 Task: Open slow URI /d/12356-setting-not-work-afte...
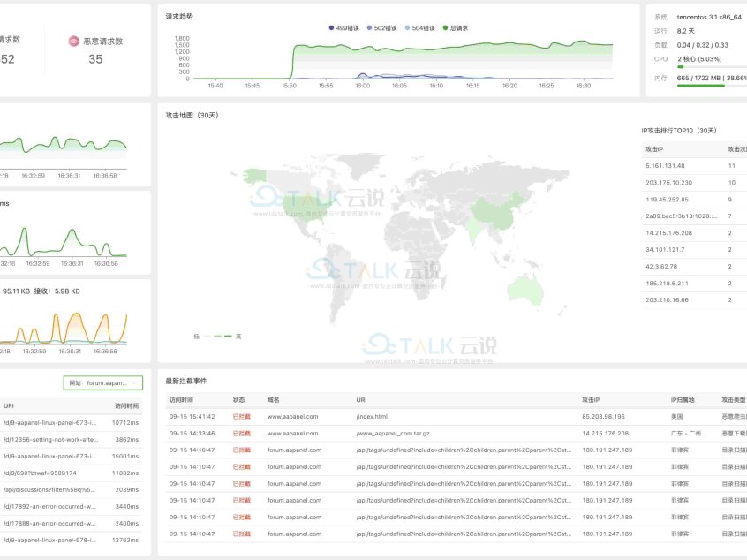point(51,439)
